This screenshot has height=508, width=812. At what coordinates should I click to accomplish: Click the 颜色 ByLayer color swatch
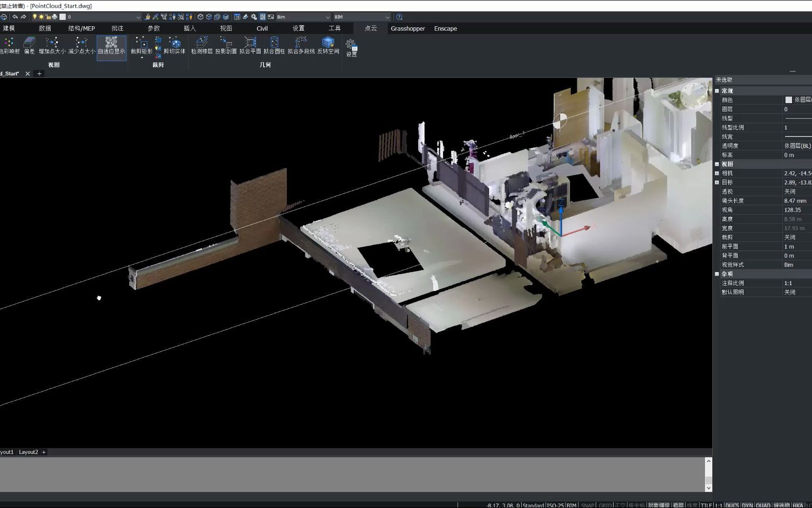(x=789, y=100)
